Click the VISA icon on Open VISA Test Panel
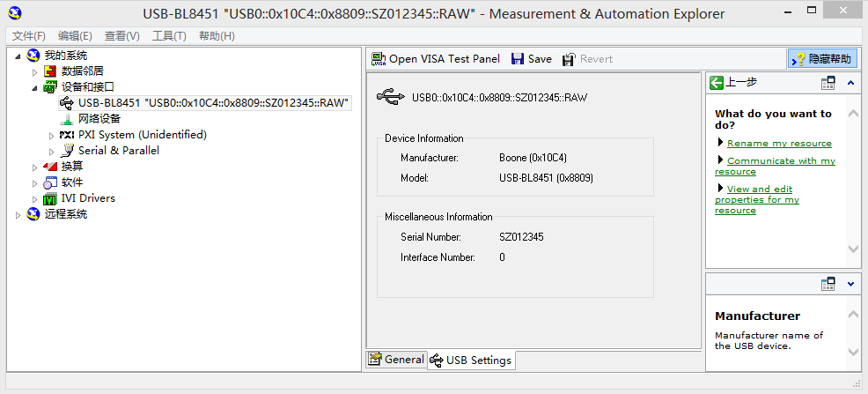868x394 pixels. click(x=379, y=59)
